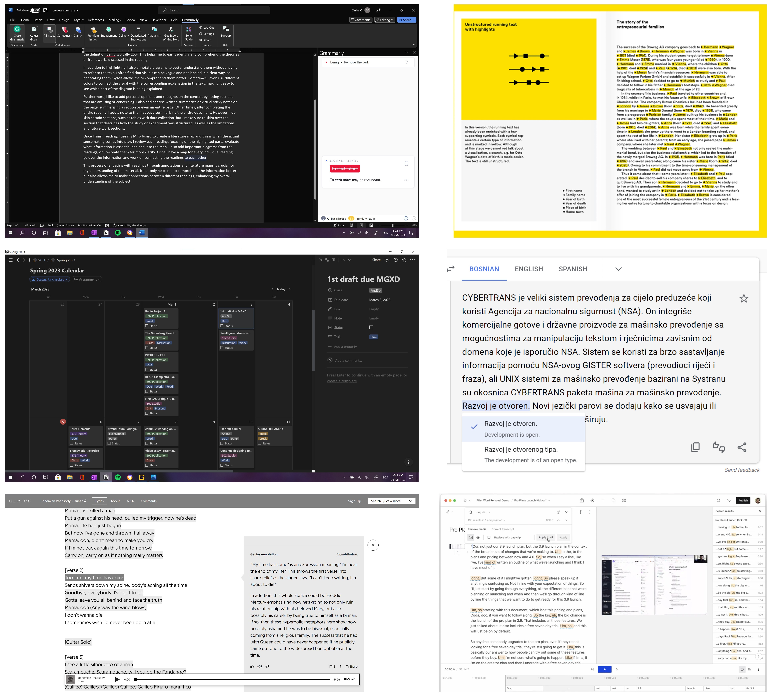772x700 pixels.
Task: Tick the 'Replace with gap clip' checkbox
Action: coord(489,537)
